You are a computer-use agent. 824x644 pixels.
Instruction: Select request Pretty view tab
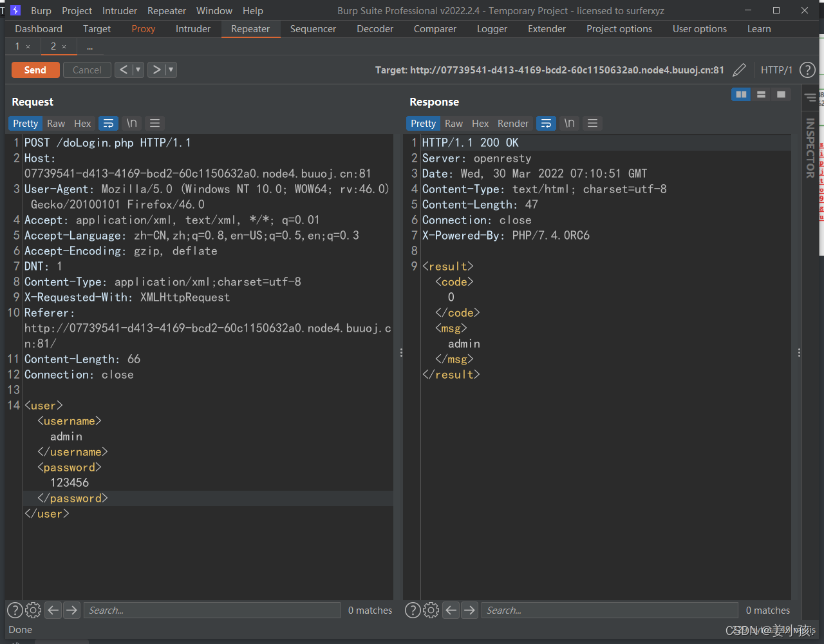pyautogui.click(x=26, y=124)
